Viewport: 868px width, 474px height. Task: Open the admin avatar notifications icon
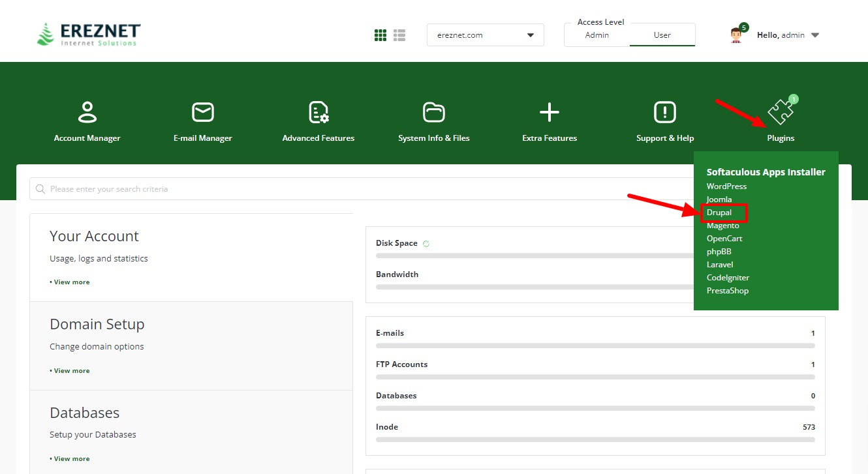[x=737, y=35]
